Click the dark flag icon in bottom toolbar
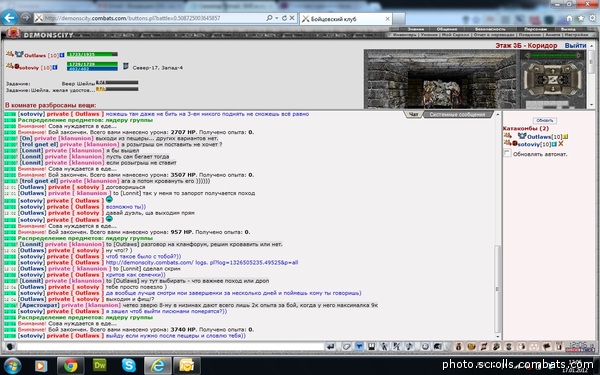600x375 pixels. [x=546, y=347]
